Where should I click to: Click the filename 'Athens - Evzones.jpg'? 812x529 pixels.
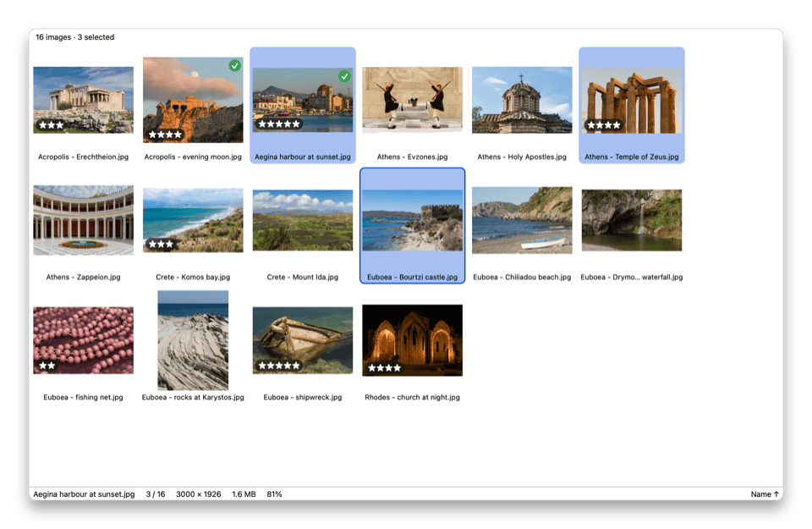[x=412, y=157]
